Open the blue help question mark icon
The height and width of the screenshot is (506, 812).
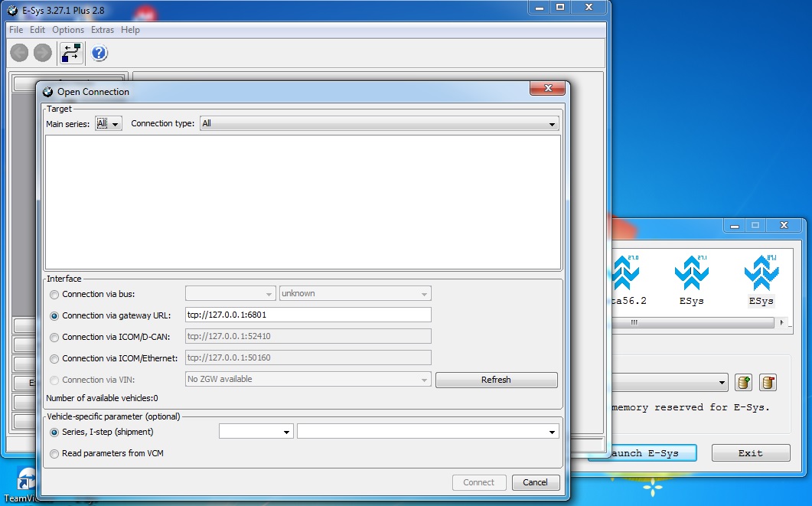(99, 53)
